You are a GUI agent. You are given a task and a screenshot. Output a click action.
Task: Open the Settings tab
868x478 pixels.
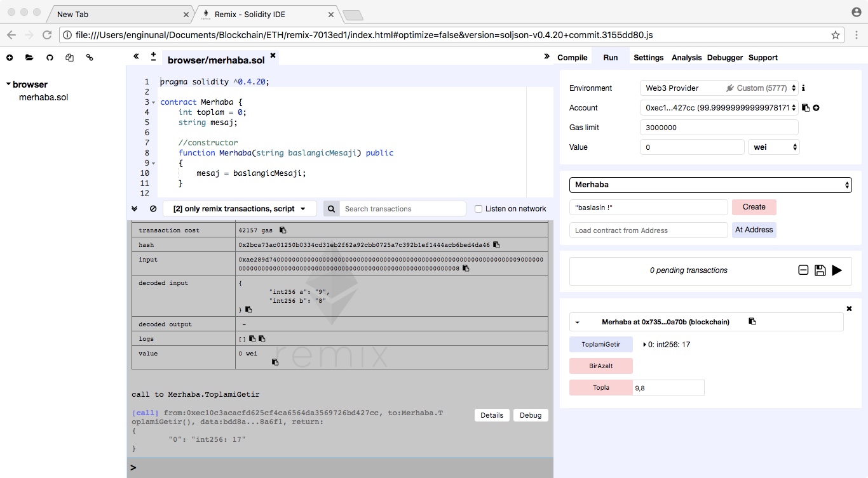(x=649, y=58)
